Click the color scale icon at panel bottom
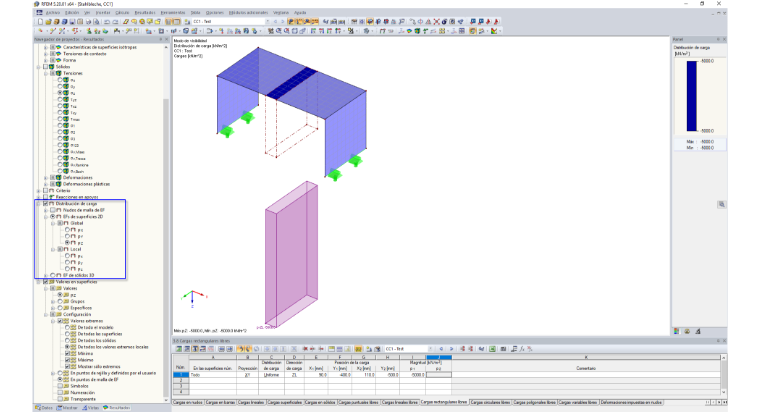760x412 pixels. click(677, 332)
